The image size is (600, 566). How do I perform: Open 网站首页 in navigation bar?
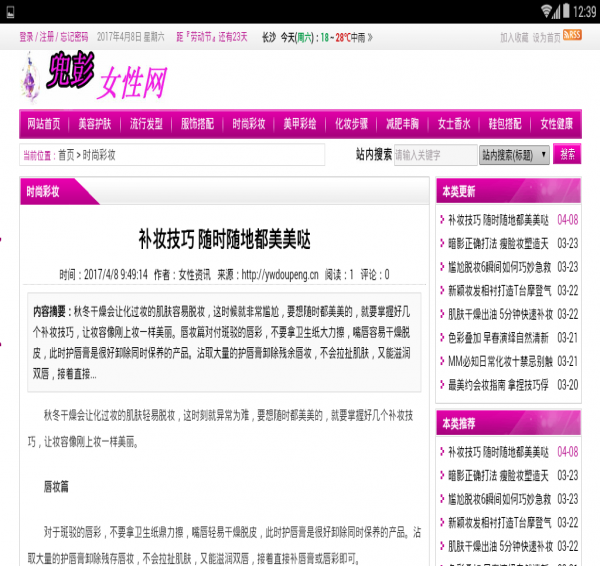(x=44, y=124)
